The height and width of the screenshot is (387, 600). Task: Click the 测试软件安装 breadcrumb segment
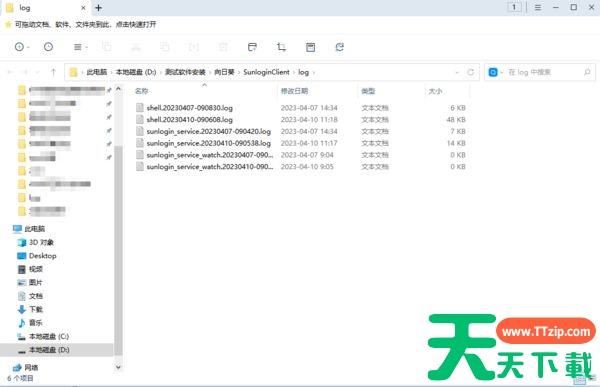[185, 72]
